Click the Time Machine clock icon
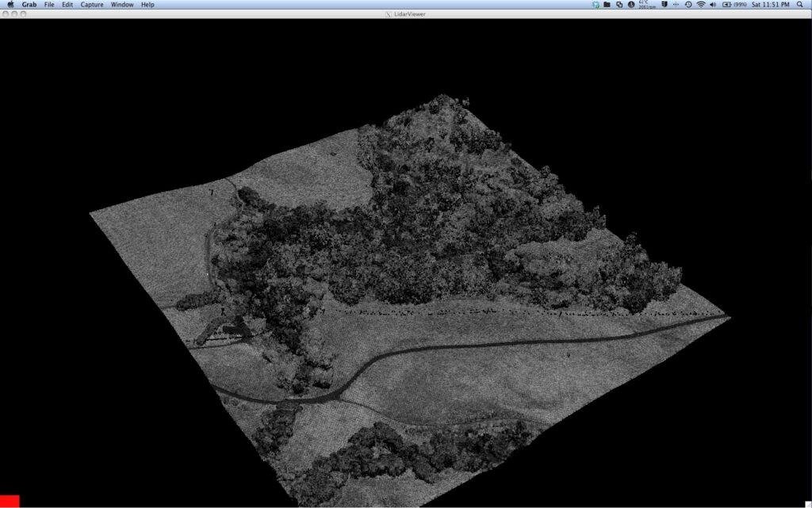Image resolution: width=812 pixels, height=508 pixels. [x=688, y=5]
